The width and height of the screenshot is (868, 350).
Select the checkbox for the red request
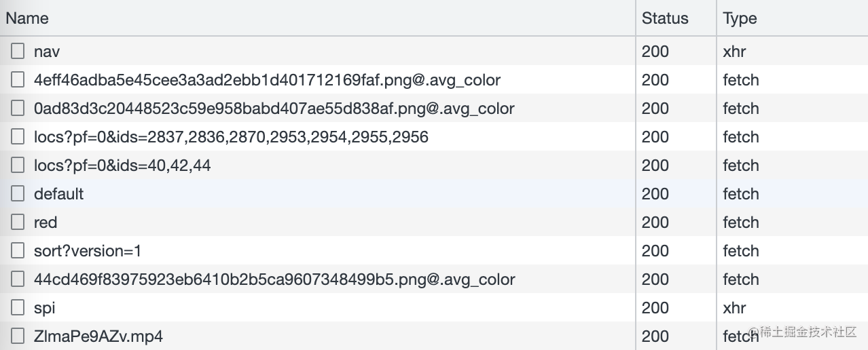(18, 222)
